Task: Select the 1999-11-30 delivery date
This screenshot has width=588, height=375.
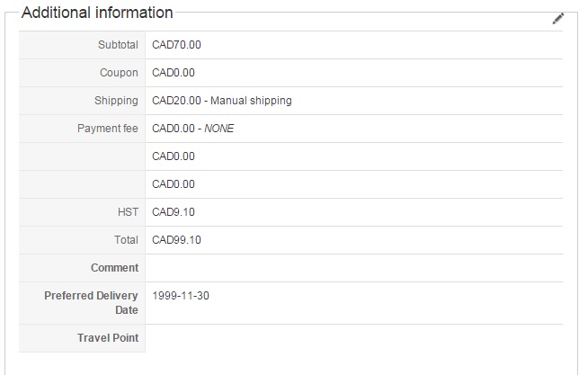Action: click(x=181, y=296)
